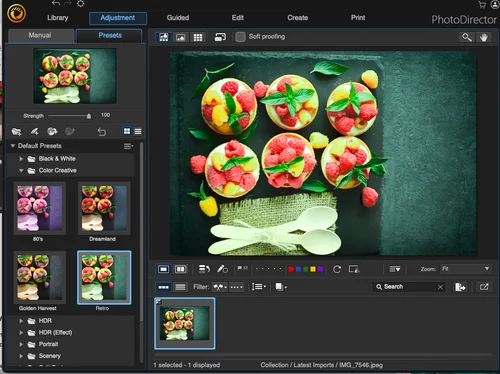Switch to the Manual tab
The image size is (500, 374).
pos(40,36)
